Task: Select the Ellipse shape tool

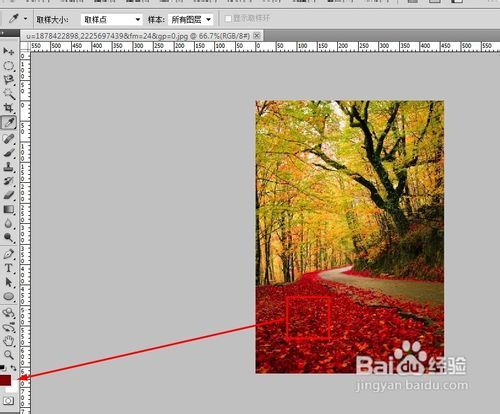Action: 9,297
